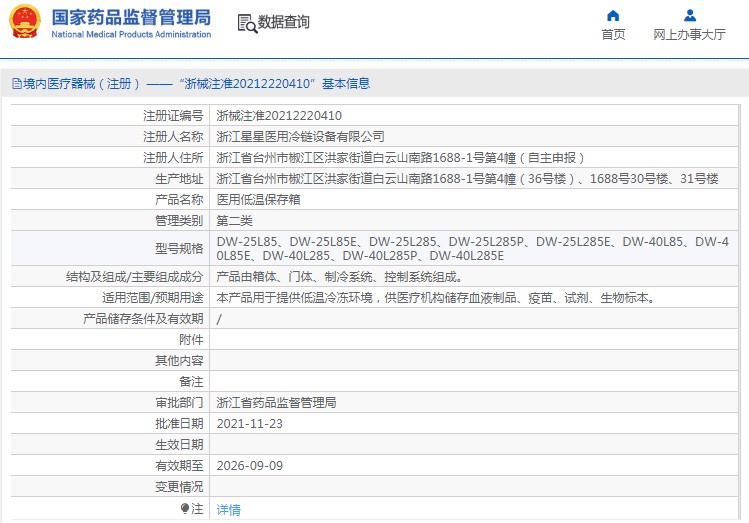Image resolution: width=749 pixels, height=523 pixels.
Task: Open 网上办事大厅 text link
Action: (x=689, y=34)
